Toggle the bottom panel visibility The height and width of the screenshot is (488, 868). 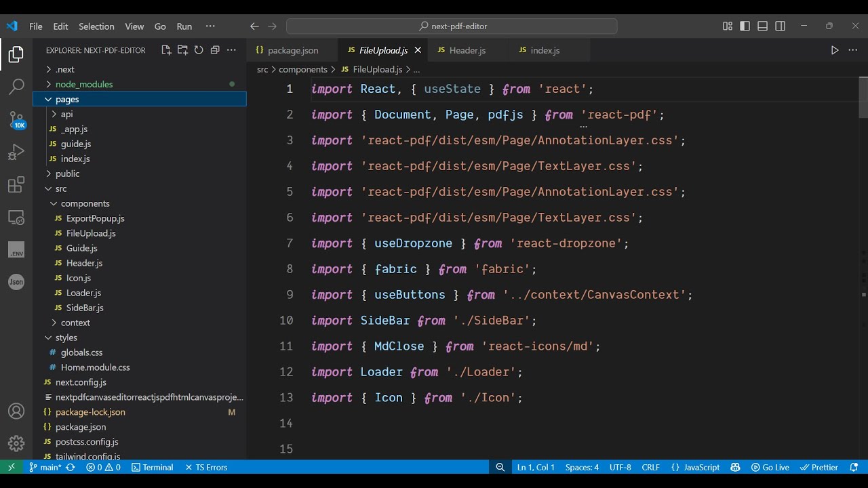point(763,26)
